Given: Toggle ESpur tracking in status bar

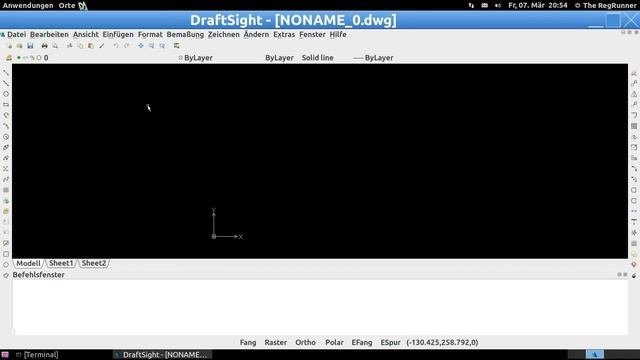Looking at the screenshot, I should click(390, 342).
